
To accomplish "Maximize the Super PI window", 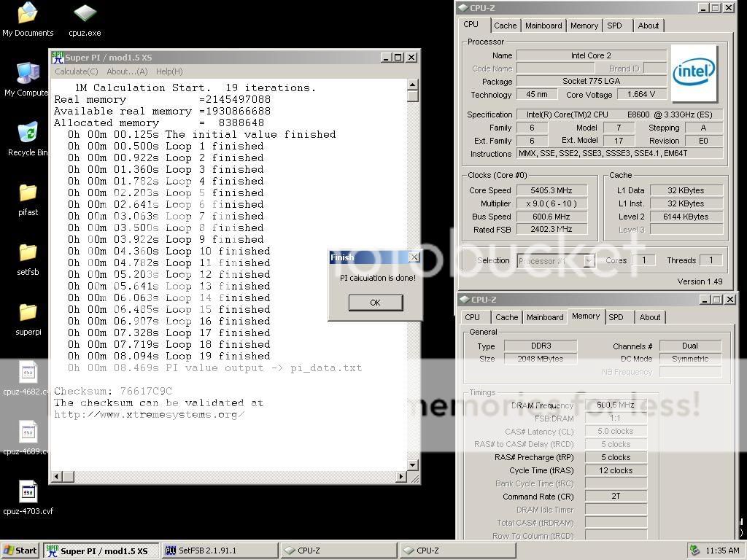I will [398, 58].
